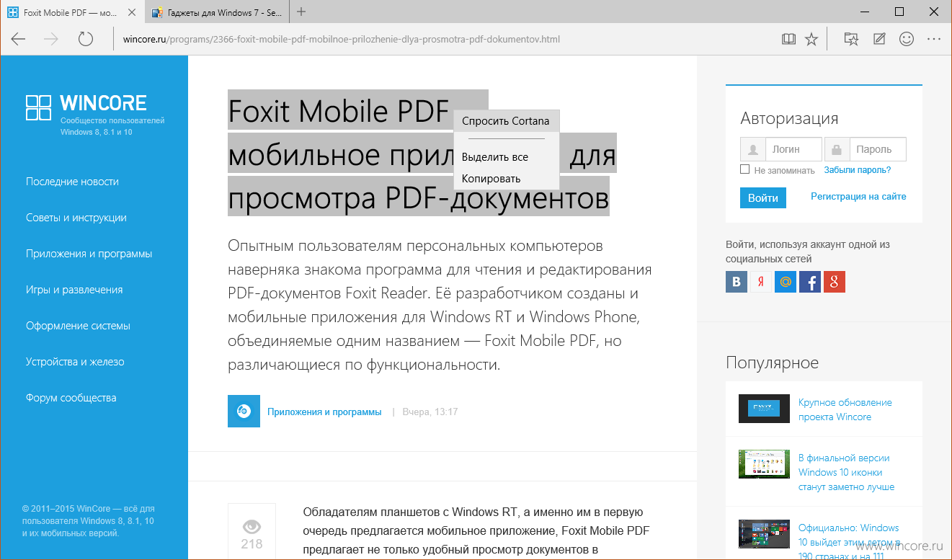Open Советы и инструкции section

[76, 218]
